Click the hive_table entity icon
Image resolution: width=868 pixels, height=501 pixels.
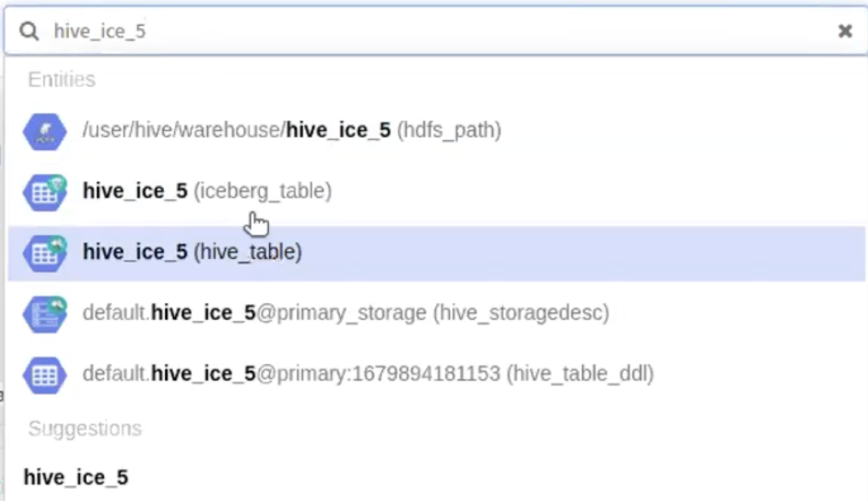click(x=45, y=253)
